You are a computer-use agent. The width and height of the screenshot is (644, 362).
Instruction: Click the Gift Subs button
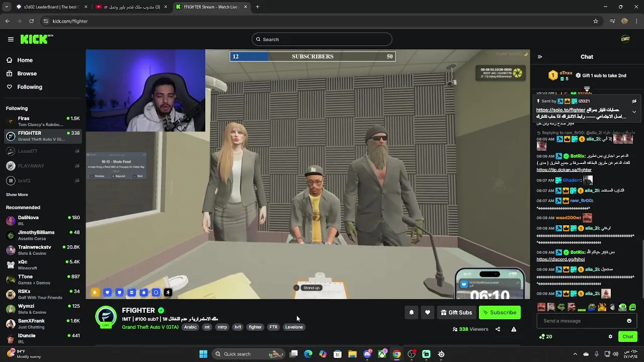[456, 312]
